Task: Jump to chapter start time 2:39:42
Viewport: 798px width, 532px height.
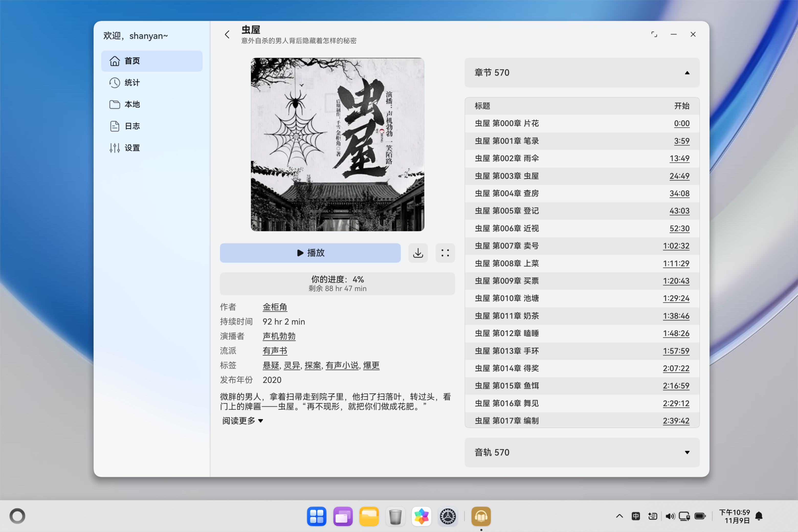Action: click(676, 421)
